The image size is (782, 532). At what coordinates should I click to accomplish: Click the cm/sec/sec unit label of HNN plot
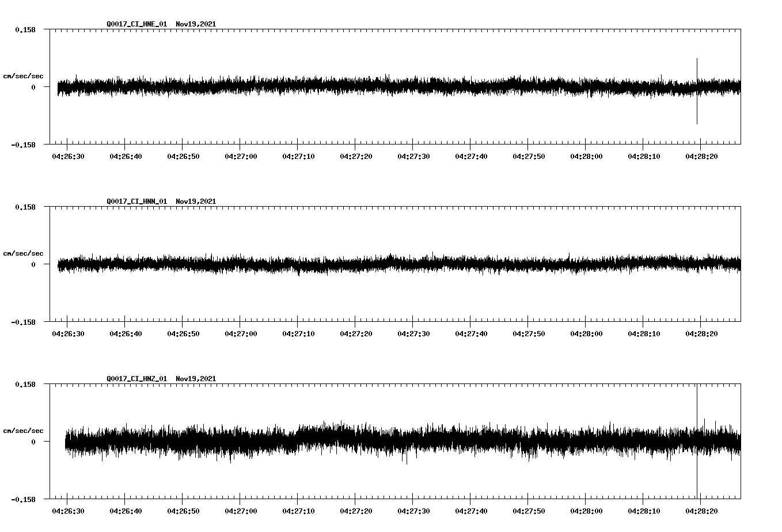pyautogui.click(x=23, y=253)
